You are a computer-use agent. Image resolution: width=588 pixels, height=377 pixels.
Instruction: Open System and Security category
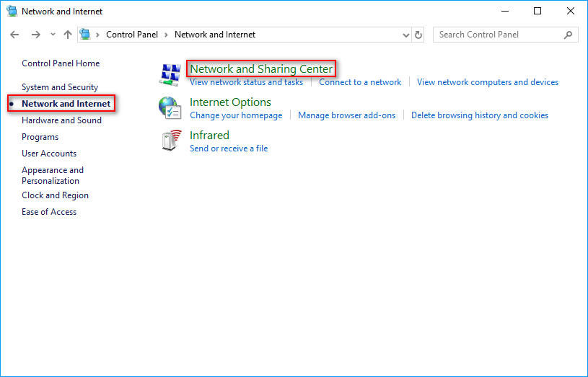60,87
